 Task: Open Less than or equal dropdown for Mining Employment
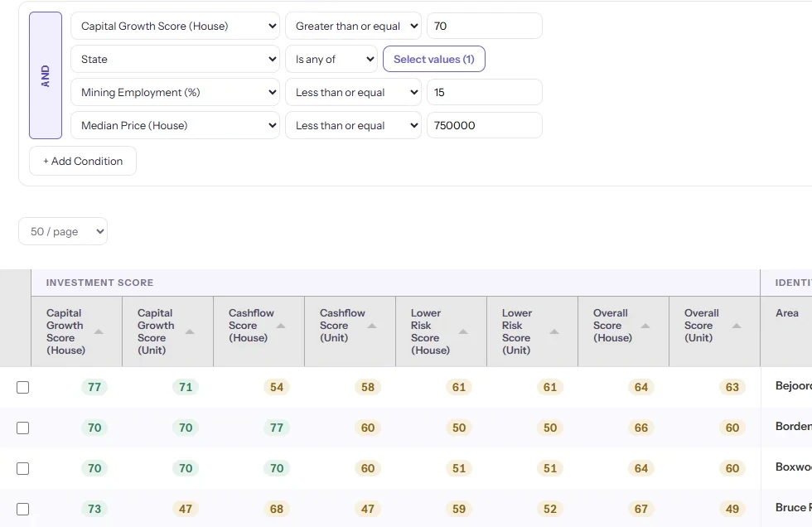point(353,92)
